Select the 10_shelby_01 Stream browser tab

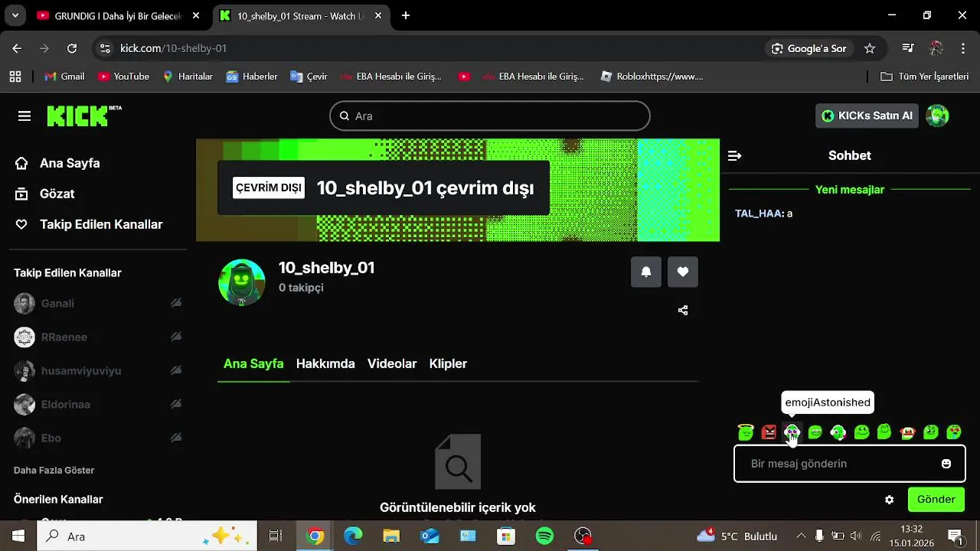[300, 15]
